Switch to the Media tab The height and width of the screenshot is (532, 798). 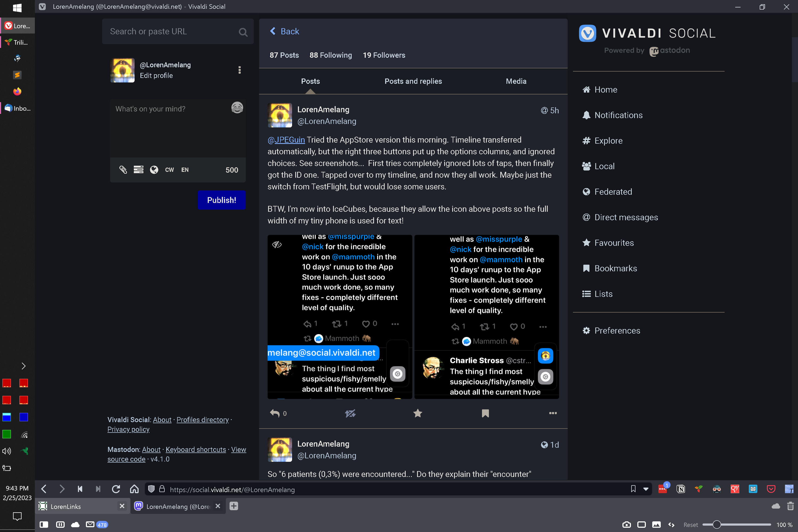click(516, 81)
